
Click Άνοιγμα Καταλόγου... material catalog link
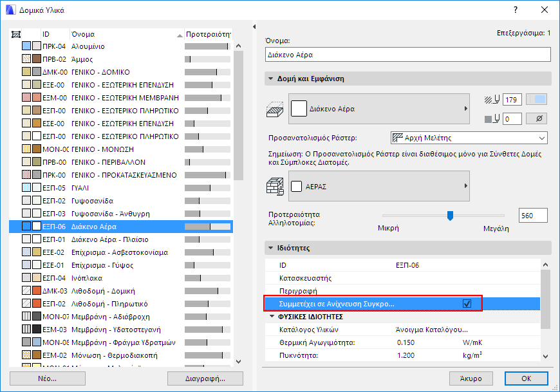click(431, 330)
